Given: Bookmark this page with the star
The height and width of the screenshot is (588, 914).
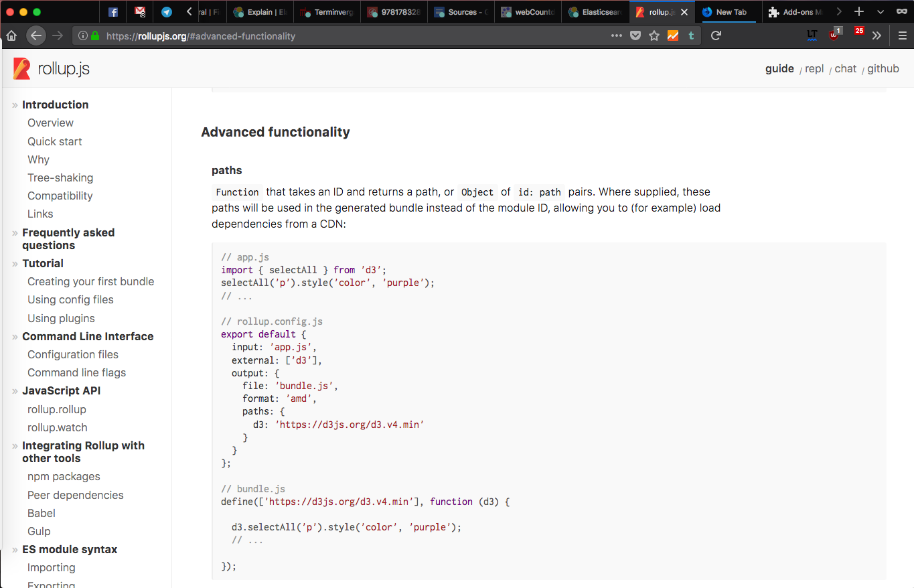Looking at the screenshot, I should pyautogui.click(x=654, y=36).
